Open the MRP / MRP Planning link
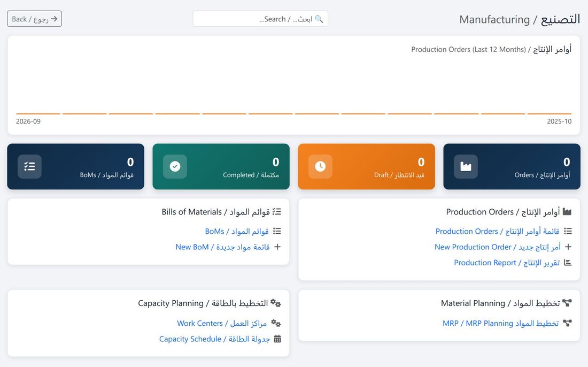 tap(501, 323)
